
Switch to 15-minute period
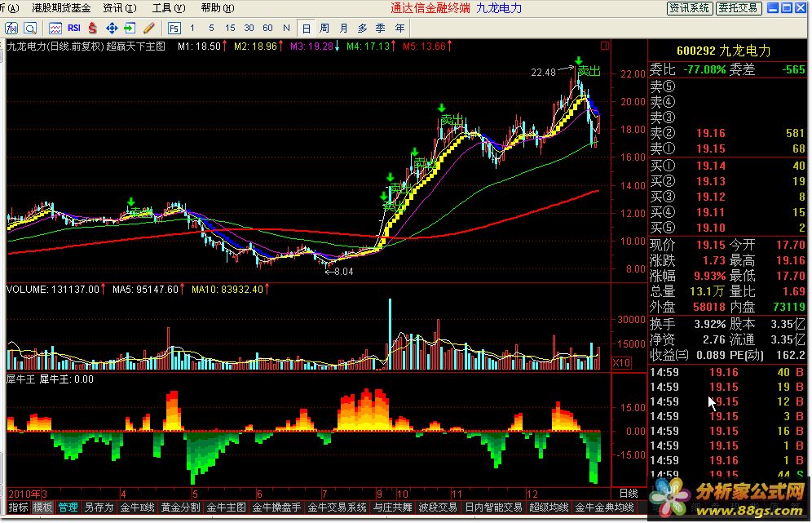[230, 28]
